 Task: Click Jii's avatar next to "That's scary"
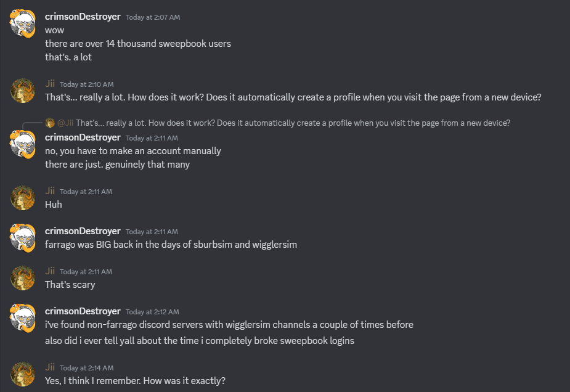coord(23,277)
